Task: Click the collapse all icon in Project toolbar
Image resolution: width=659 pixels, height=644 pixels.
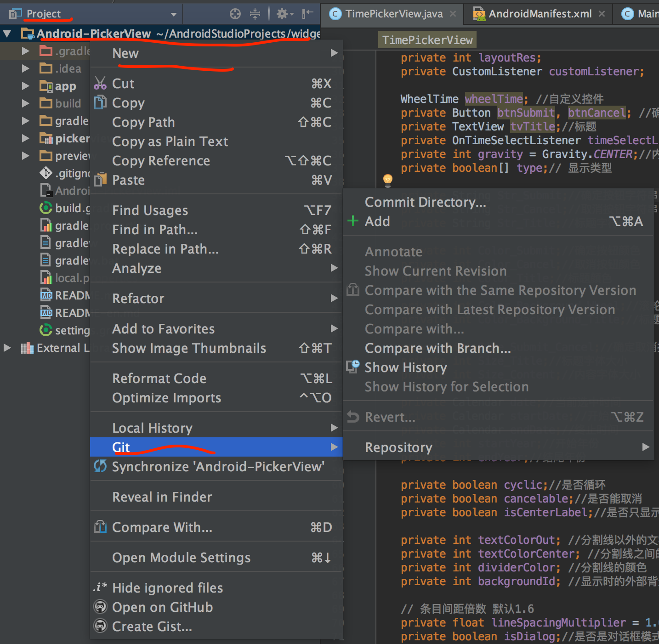Action: (x=255, y=14)
